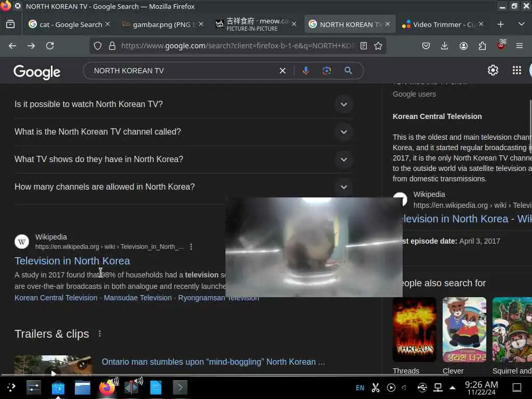
Task: Submit search with the magnifier icon
Action: [348, 71]
